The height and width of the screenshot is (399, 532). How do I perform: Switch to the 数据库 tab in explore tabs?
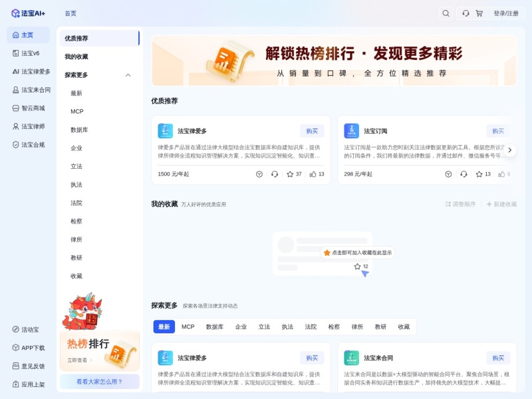(215, 327)
